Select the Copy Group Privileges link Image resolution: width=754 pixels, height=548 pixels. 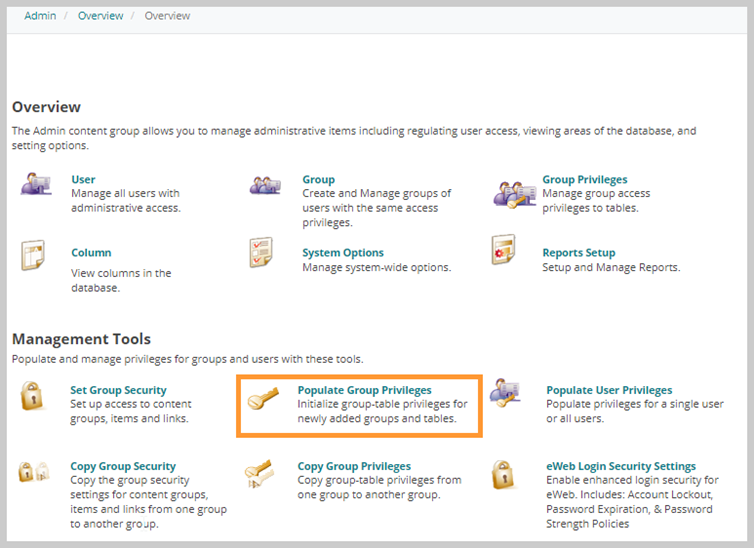pos(354,466)
